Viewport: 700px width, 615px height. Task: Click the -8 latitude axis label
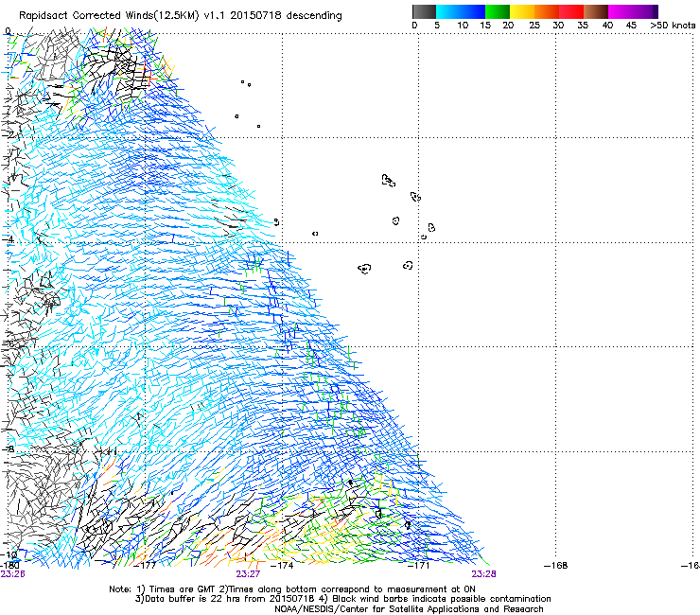(8, 448)
